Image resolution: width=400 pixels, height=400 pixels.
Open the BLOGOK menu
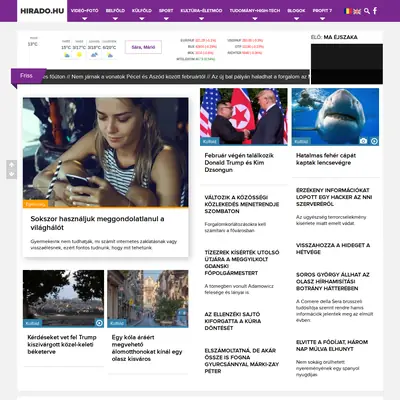click(296, 11)
